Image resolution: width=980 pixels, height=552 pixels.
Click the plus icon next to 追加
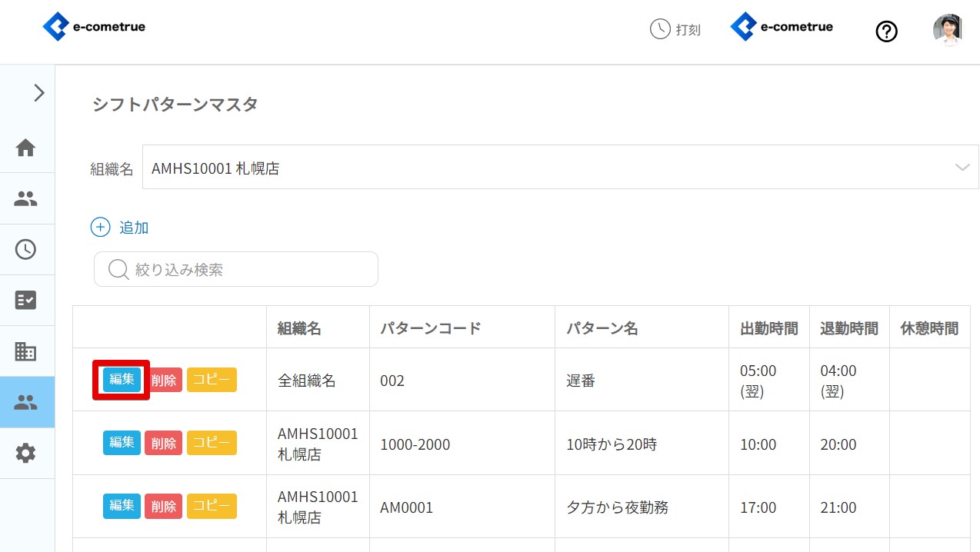[x=101, y=228]
